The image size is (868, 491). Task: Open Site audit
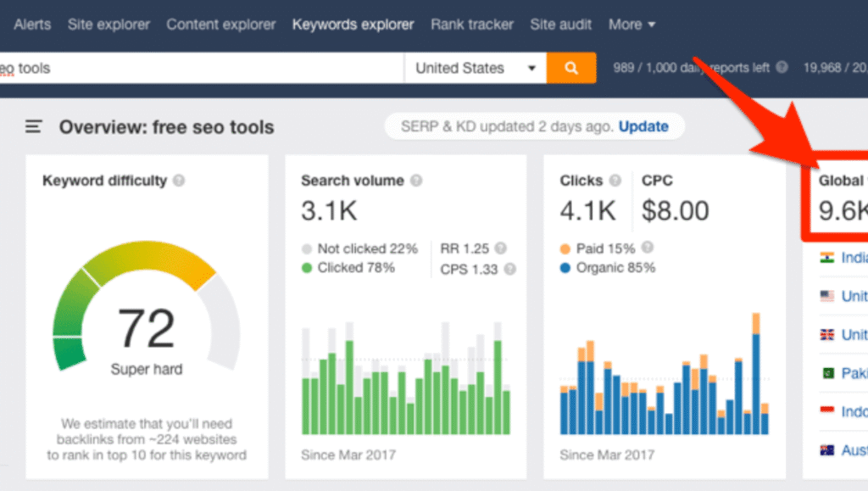[561, 25]
